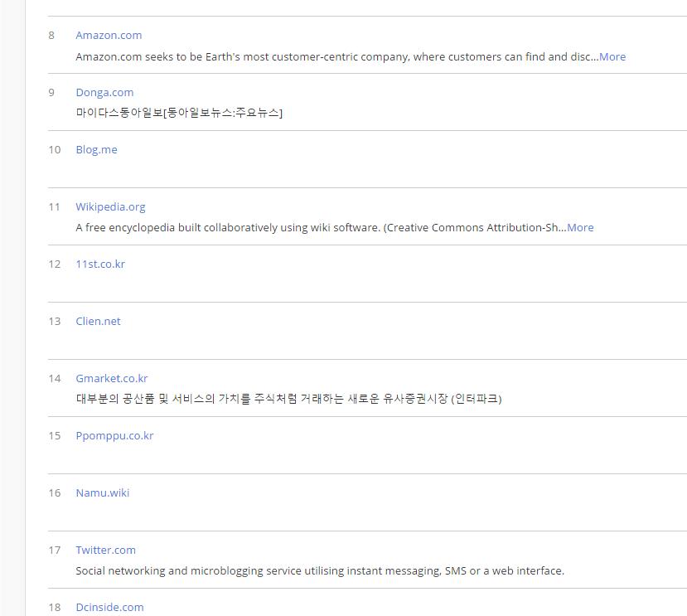
Task: Click the Amazon customer-centric description text
Action: pos(337,57)
